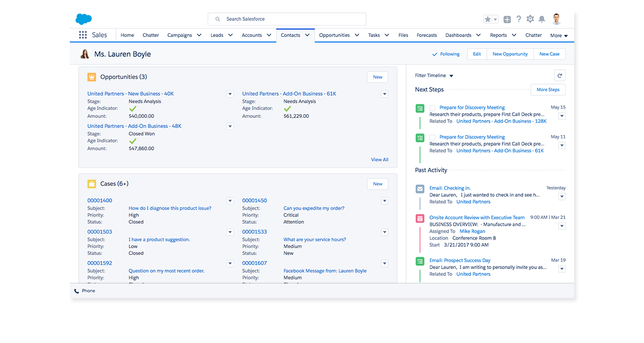Switch to the Opportunities tab
The width and height of the screenshot is (644, 343).
[x=334, y=35]
